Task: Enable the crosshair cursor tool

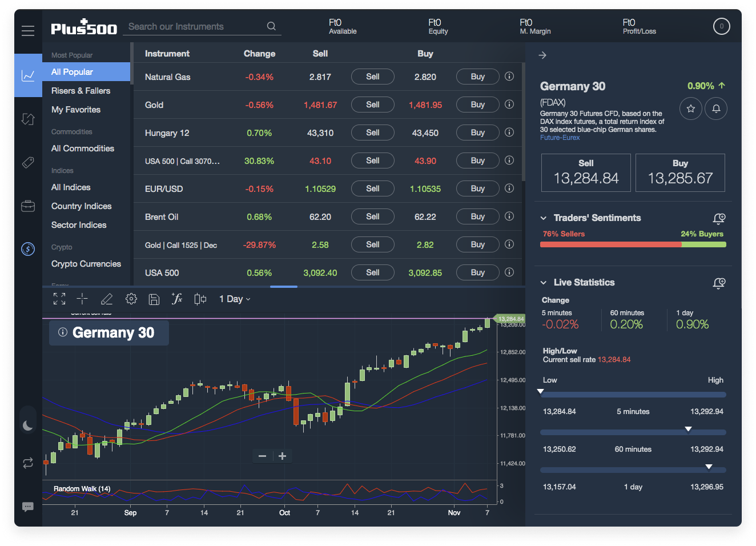Action: [82, 298]
